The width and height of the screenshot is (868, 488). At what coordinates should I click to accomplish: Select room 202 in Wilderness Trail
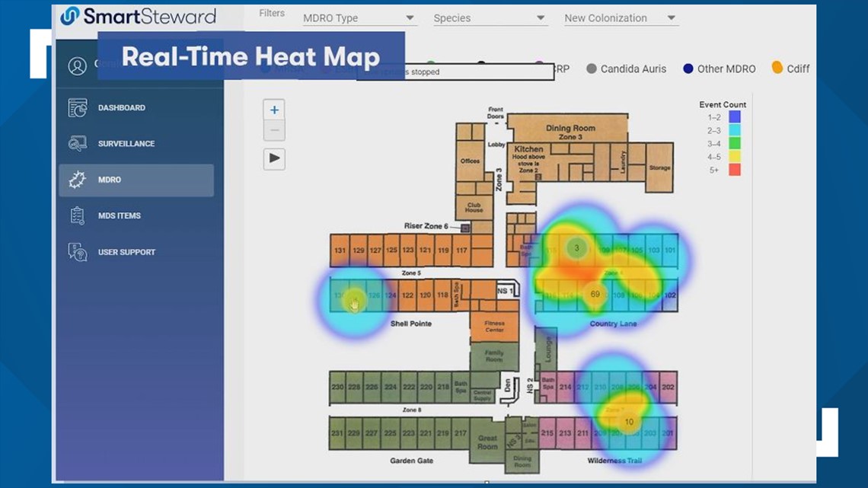[x=669, y=387]
